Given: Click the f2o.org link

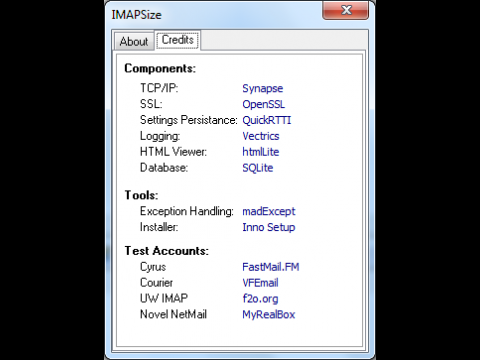Looking at the screenshot, I should click(260, 299).
